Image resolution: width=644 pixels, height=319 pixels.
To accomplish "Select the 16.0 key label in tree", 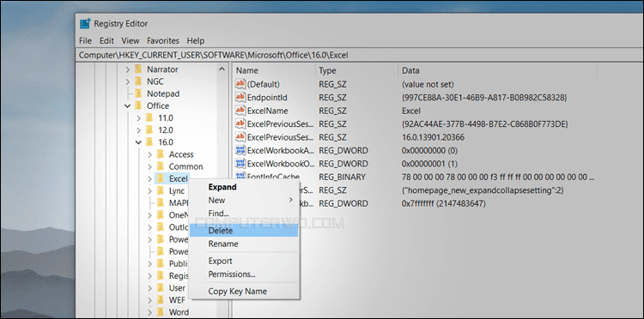I will pyautogui.click(x=166, y=142).
